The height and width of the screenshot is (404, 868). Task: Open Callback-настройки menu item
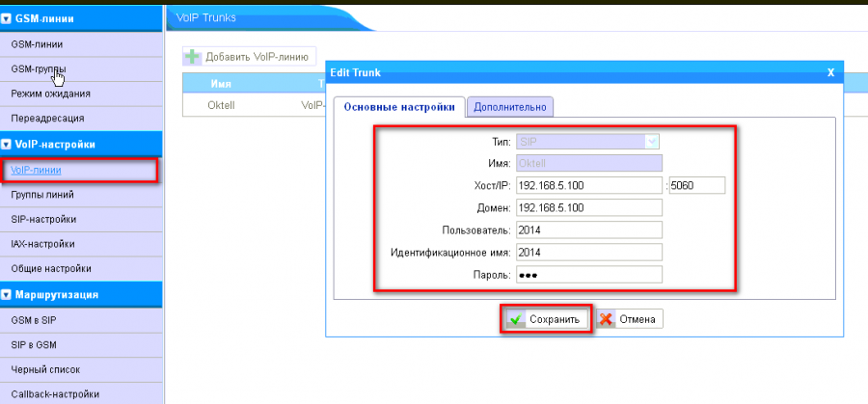54,393
